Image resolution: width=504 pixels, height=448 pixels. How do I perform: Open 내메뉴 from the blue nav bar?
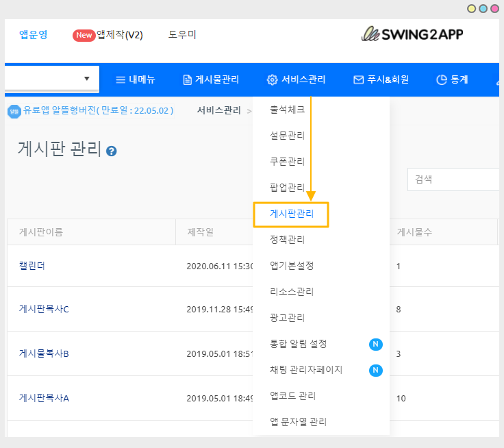(135, 79)
